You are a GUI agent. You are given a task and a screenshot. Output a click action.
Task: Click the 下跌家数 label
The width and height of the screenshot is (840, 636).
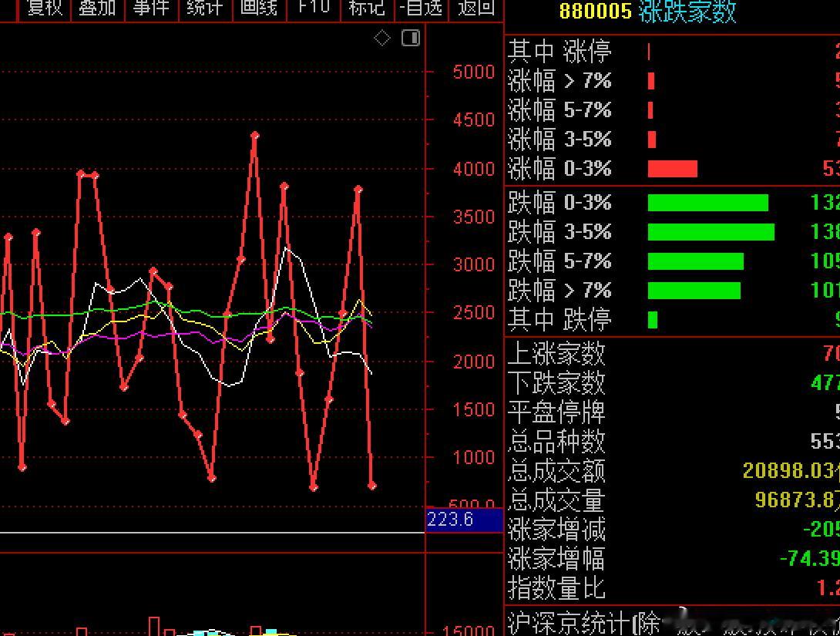coord(556,383)
